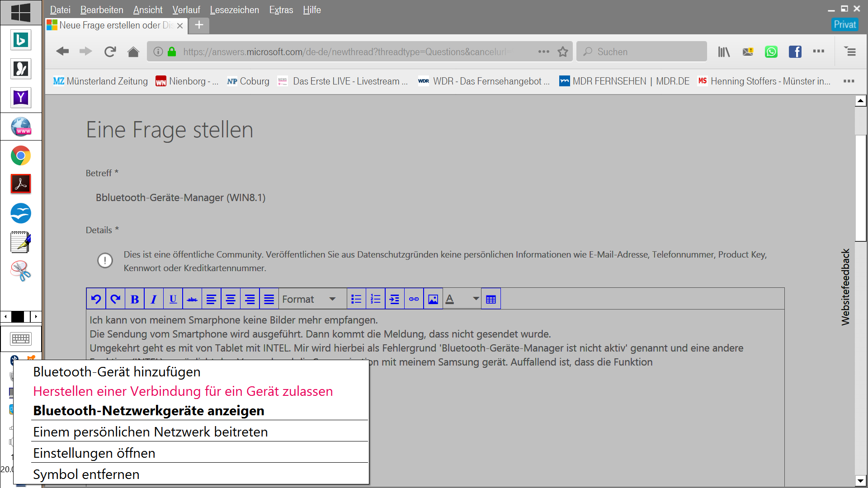This screenshot has height=488, width=868.
Task: Click the Undo icon
Action: click(96, 299)
